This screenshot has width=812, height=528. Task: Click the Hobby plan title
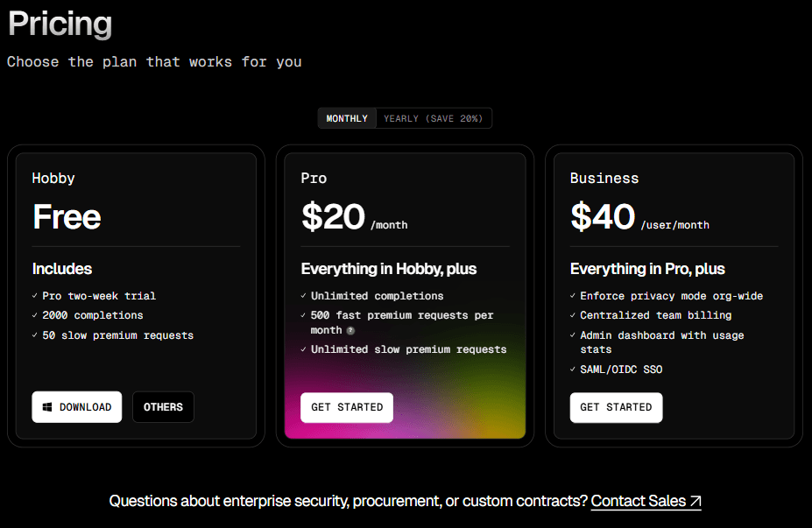pos(53,178)
